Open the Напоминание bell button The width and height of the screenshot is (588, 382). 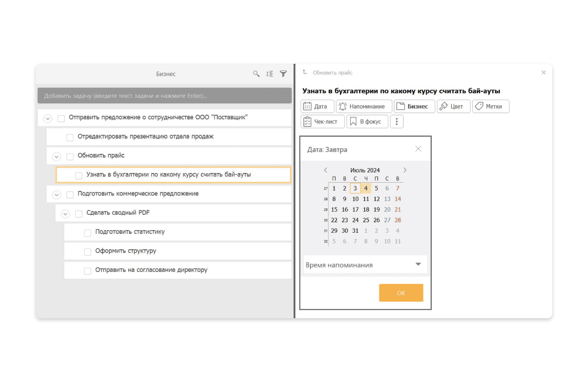(x=364, y=107)
